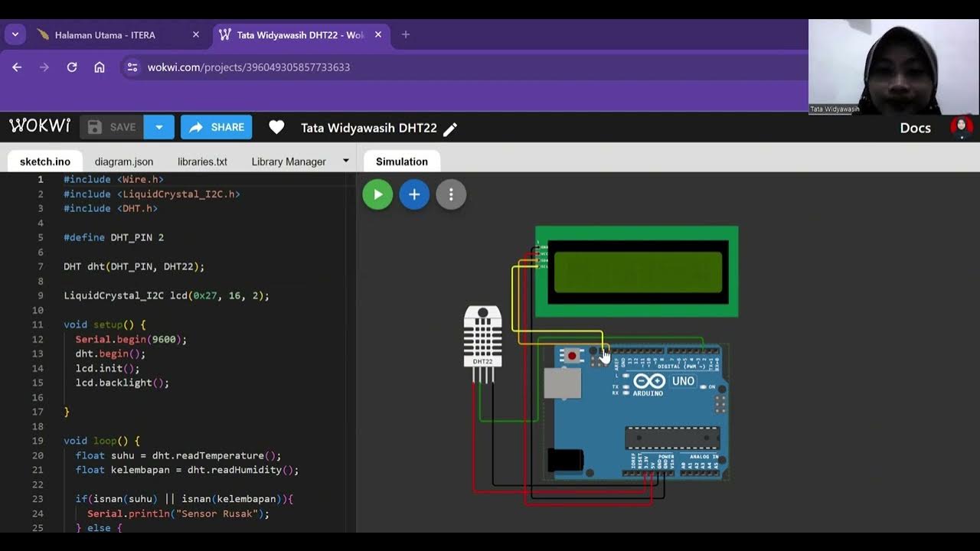Image resolution: width=980 pixels, height=551 pixels.
Task: Click the 'Sensor Rusak' string in code
Action: 217,514
